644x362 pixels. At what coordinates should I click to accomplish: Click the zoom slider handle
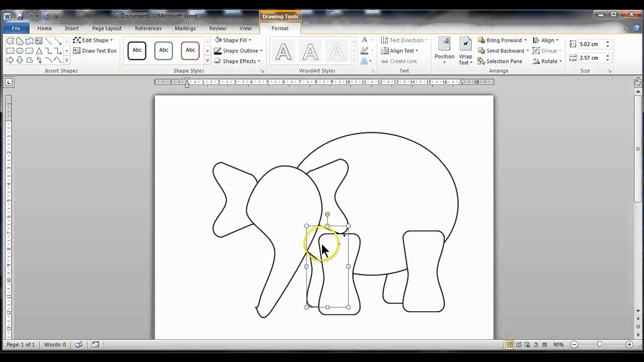tap(599, 345)
